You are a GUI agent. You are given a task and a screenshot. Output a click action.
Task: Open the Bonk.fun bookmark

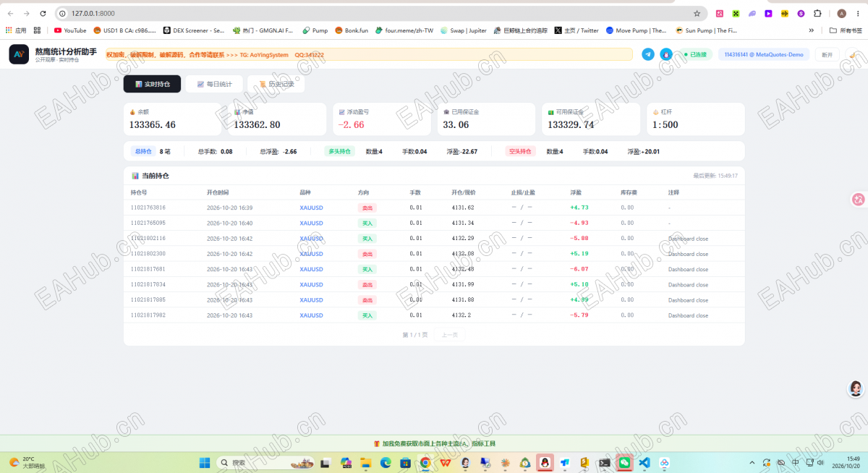(352, 30)
